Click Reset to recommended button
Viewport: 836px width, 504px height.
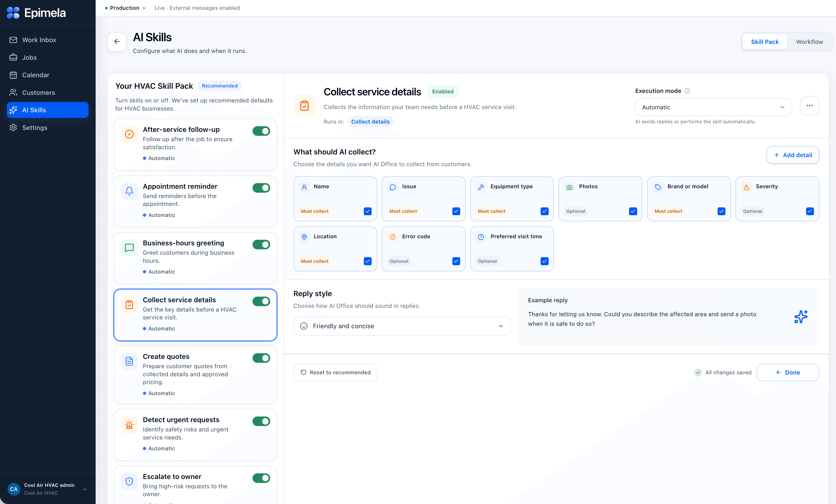(335, 372)
